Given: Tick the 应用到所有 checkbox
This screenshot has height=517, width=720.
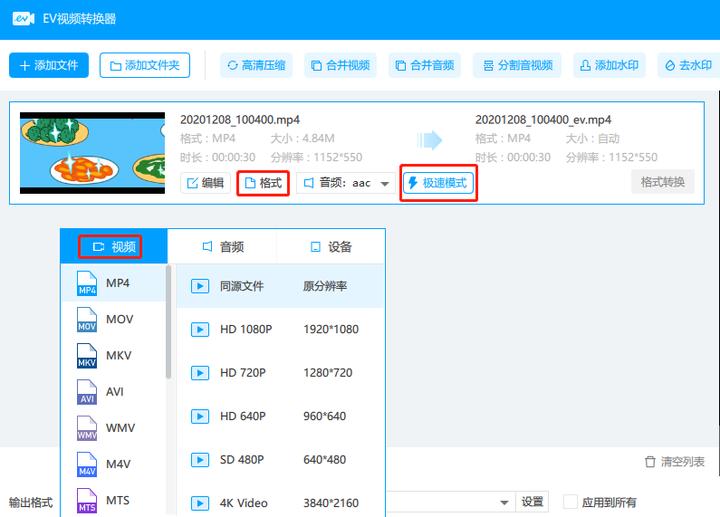Looking at the screenshot, I should click(x=570, y=502).
